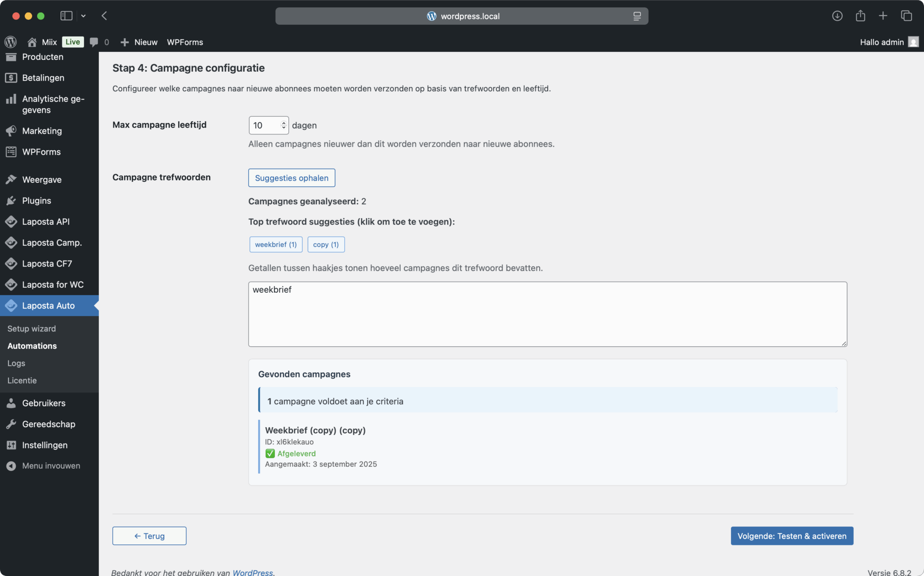Open a new Safari tab
Image resolution: width=924 pixels, height=576 pixels.
[883, 16]
